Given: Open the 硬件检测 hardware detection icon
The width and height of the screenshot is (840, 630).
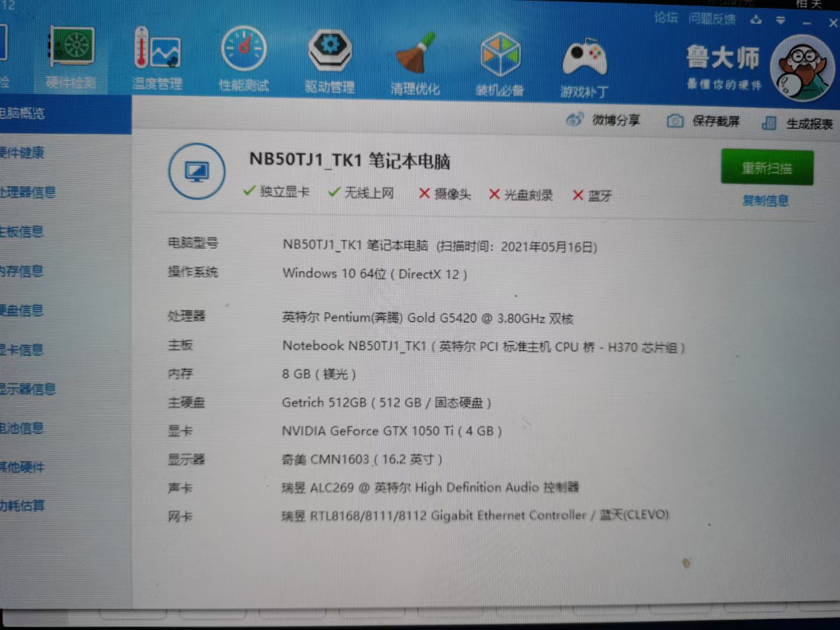Looking at the screenshot, I should click(x=71, y=58).
